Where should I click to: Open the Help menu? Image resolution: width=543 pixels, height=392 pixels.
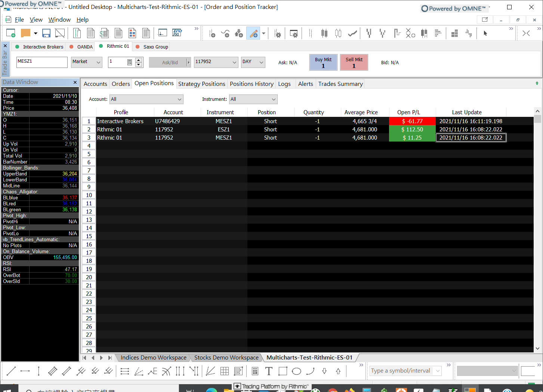(x=83, y=20)
